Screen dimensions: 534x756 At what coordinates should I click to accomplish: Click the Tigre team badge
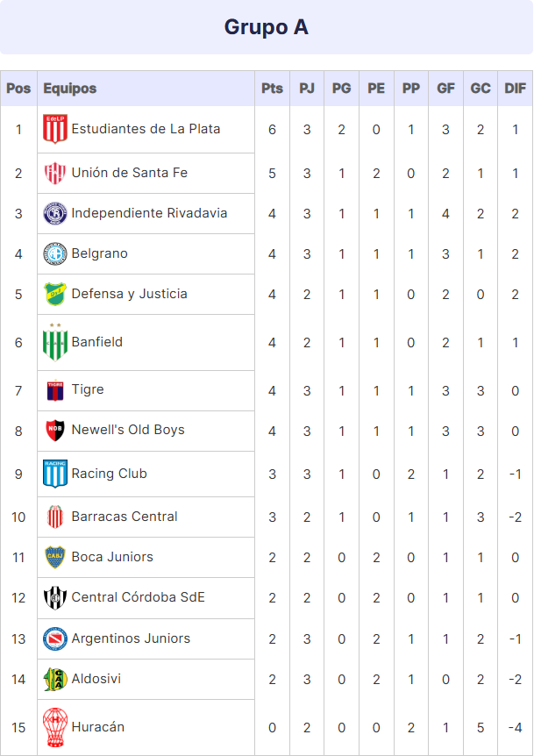55,390
